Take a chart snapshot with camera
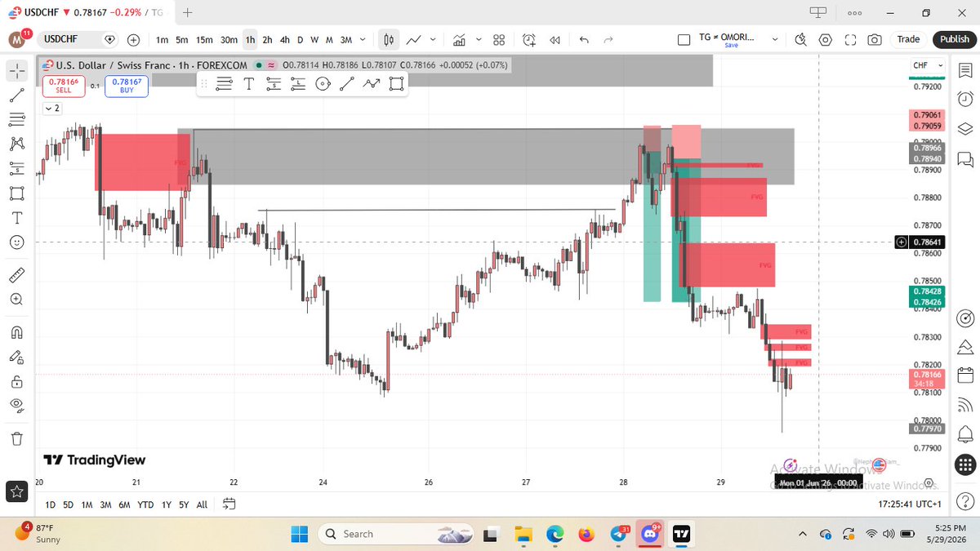 point(875,39)
